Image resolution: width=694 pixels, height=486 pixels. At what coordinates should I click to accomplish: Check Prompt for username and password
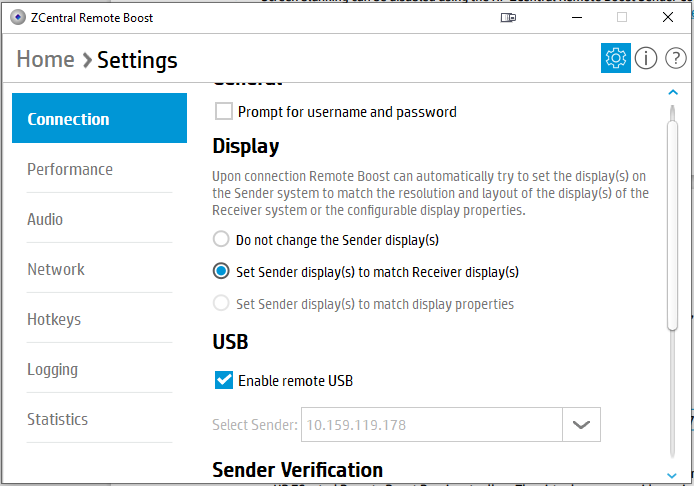pyautogui.click(x=224, y=112)
